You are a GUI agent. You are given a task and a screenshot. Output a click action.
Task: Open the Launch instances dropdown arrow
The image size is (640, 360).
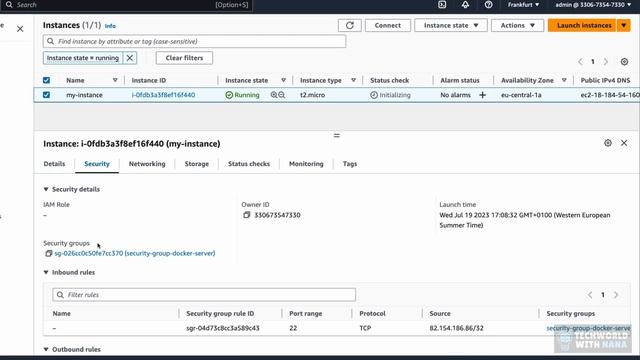(x=624, y=25)
